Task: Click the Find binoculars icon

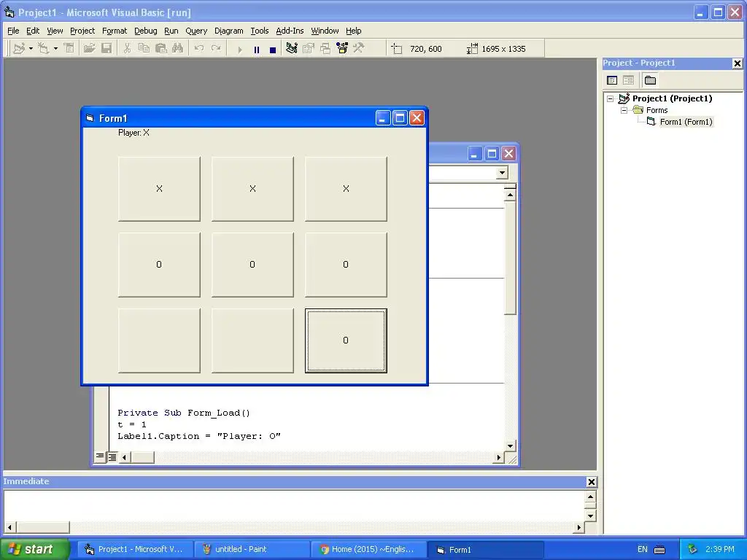Action: tap(178, 49)
